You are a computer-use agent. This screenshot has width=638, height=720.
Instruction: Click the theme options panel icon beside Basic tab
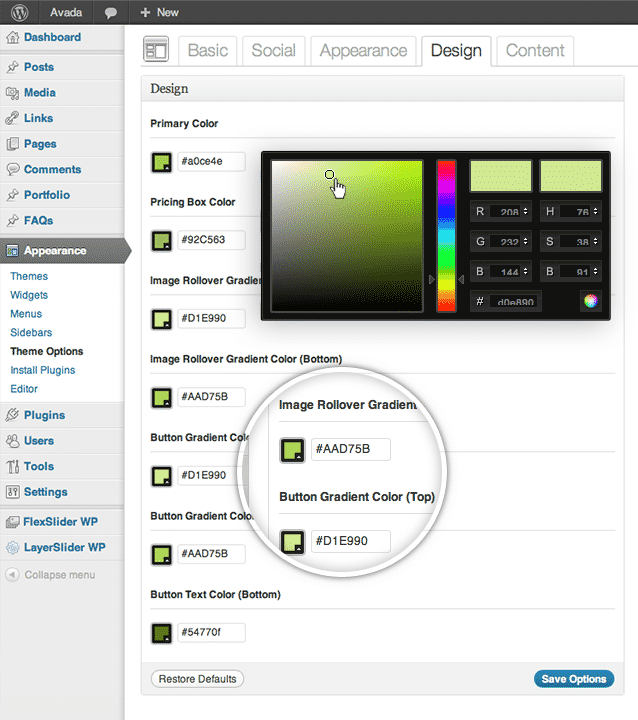[x=156, y=50]
